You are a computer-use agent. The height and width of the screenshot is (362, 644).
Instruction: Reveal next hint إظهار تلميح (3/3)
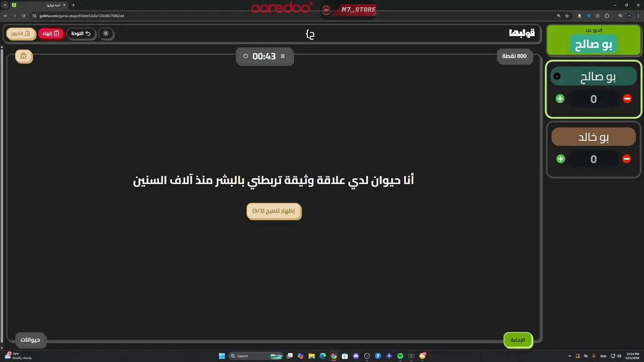[274, 211]
